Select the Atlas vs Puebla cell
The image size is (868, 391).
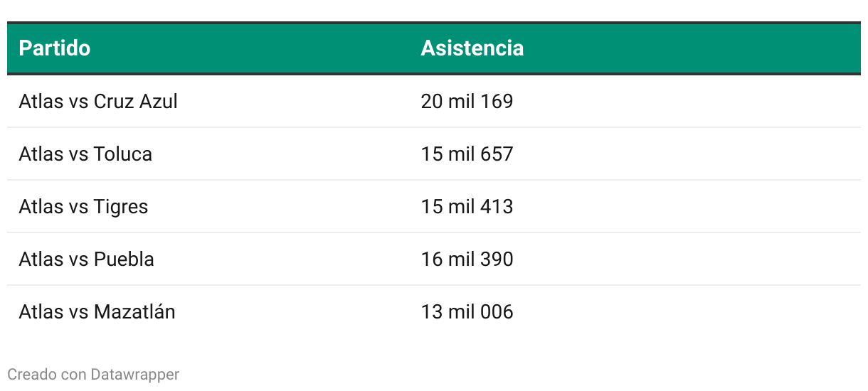(86, 259)
